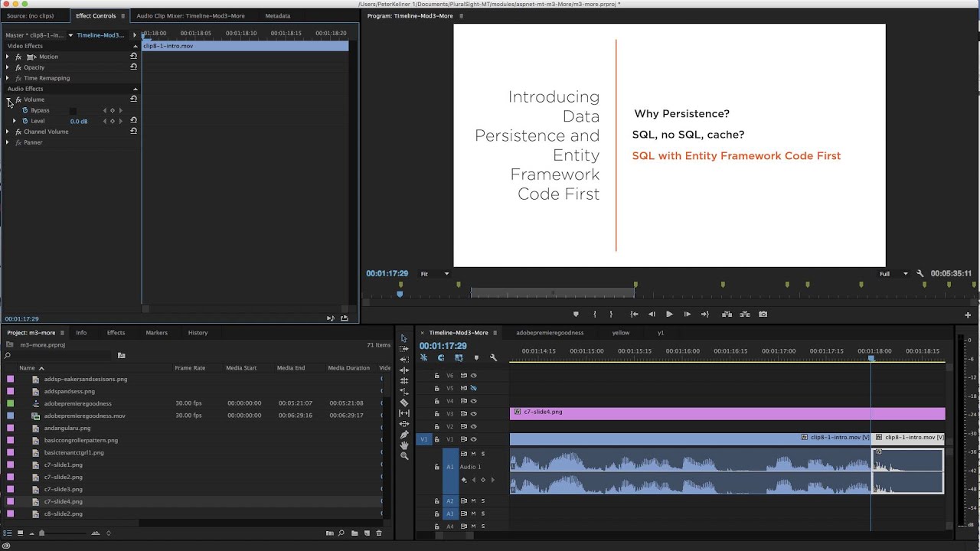Viewport: 980px width, 551px height.
Task: Open Program monitor wrench settings
Action: [x=920, y=273]
